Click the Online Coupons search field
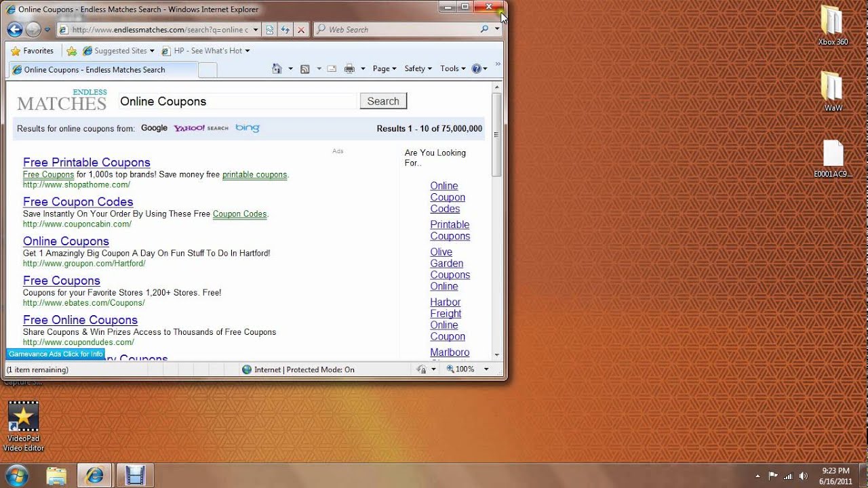 click(237, 101)
